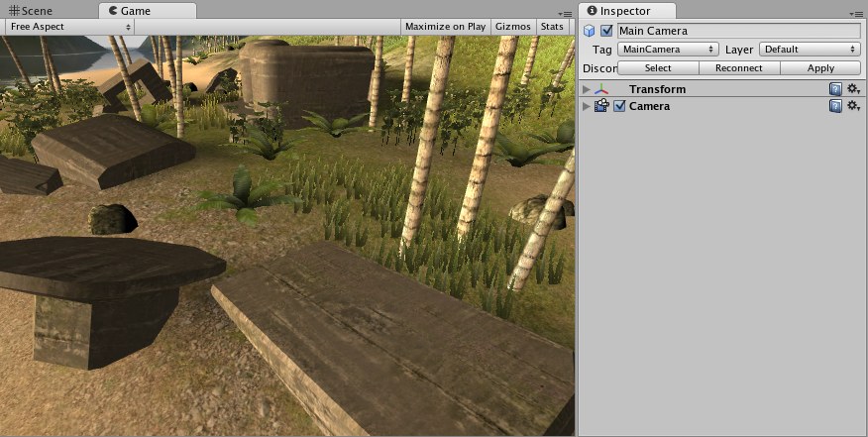Open the Camera help book icon
Image resolution: width=868 pixels, height=437 pixels.
835,106
